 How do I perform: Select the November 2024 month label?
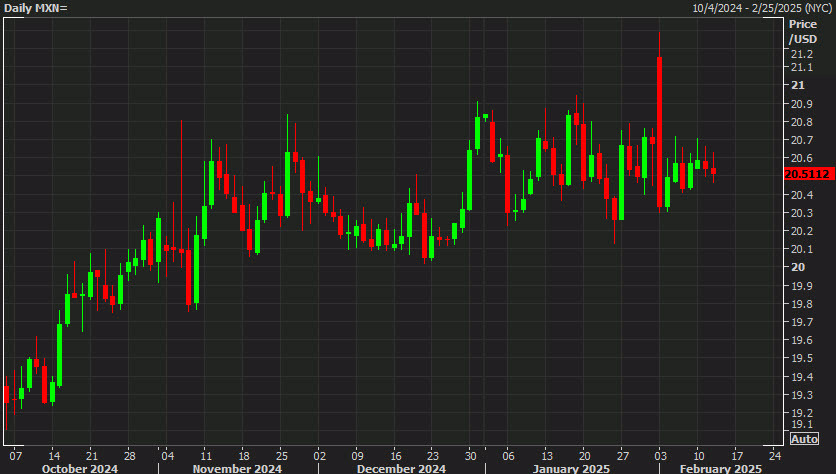[237, 469]
